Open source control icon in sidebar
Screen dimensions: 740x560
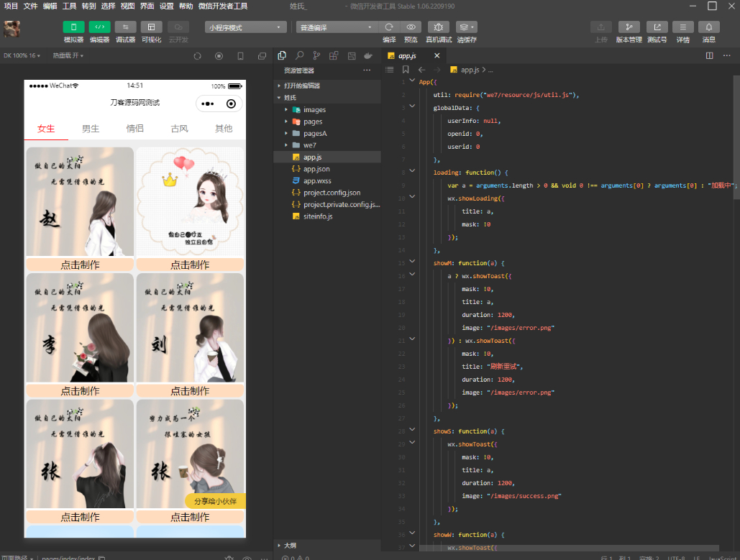pos(316,55)
